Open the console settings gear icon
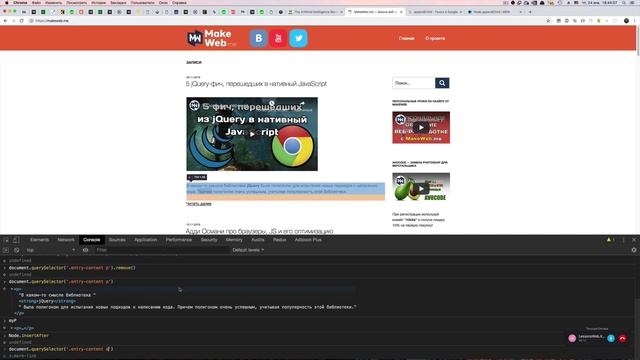 [x=634, y=250]
